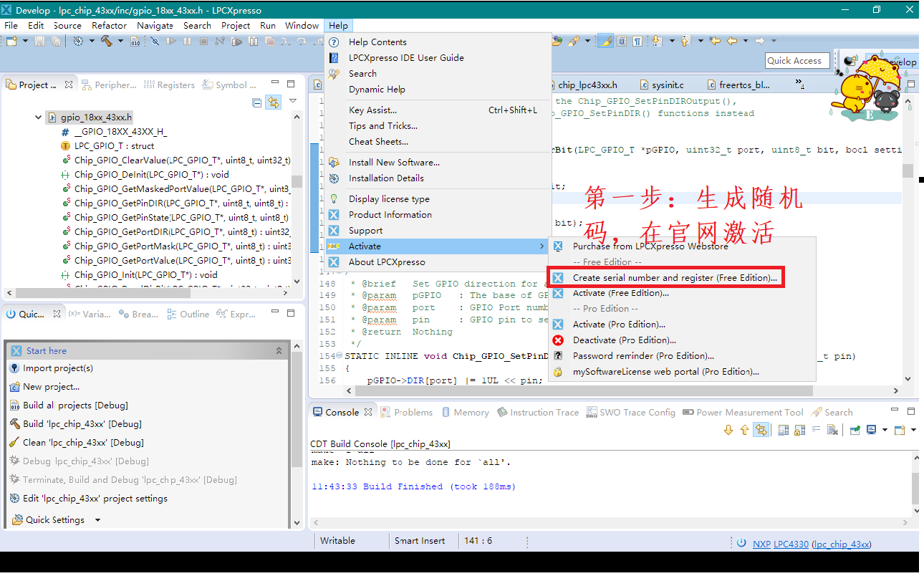This screenshot has width=924, height=576.
Task: Toggle Link with Editor in Project Explorer
Action: (x=273, y=102)
